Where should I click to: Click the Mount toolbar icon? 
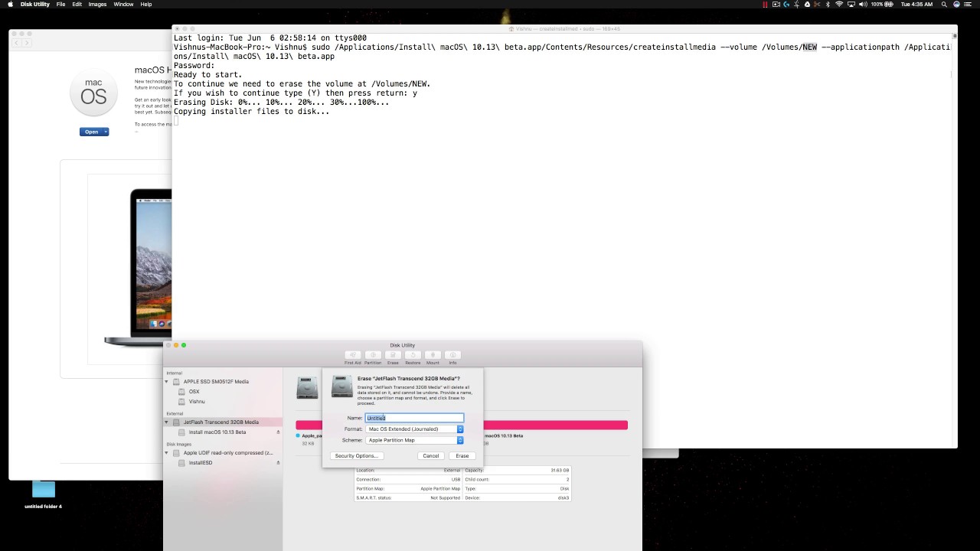(433, 355)
